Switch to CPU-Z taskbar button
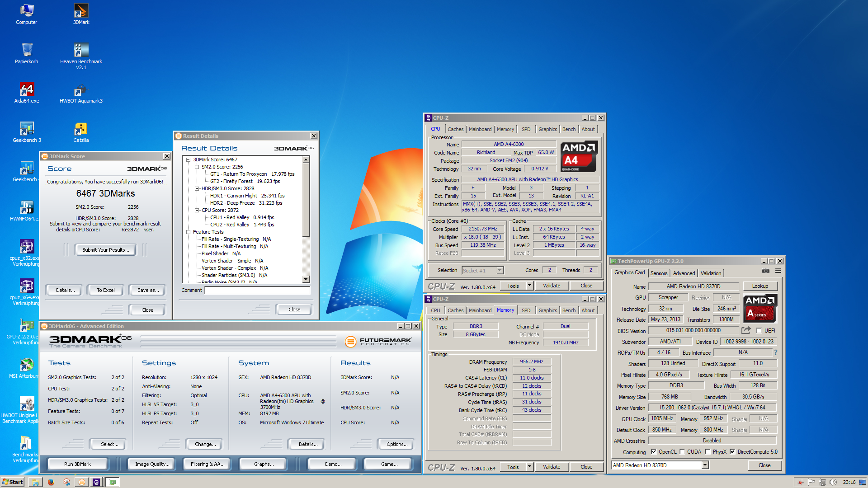Viewport: 868px width, 488px height. (96, 482)
